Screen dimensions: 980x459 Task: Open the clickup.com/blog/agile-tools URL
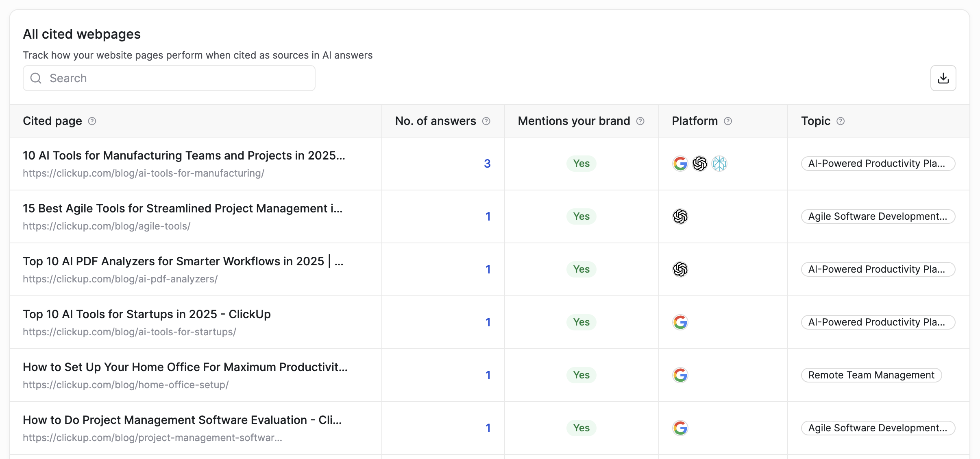point(107,226)
